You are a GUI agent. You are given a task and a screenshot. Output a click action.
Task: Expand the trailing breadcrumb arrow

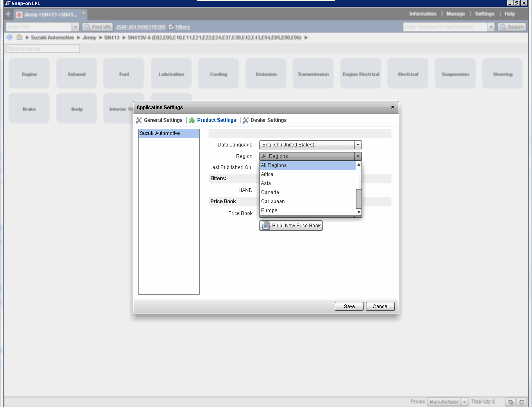(306, 38)
